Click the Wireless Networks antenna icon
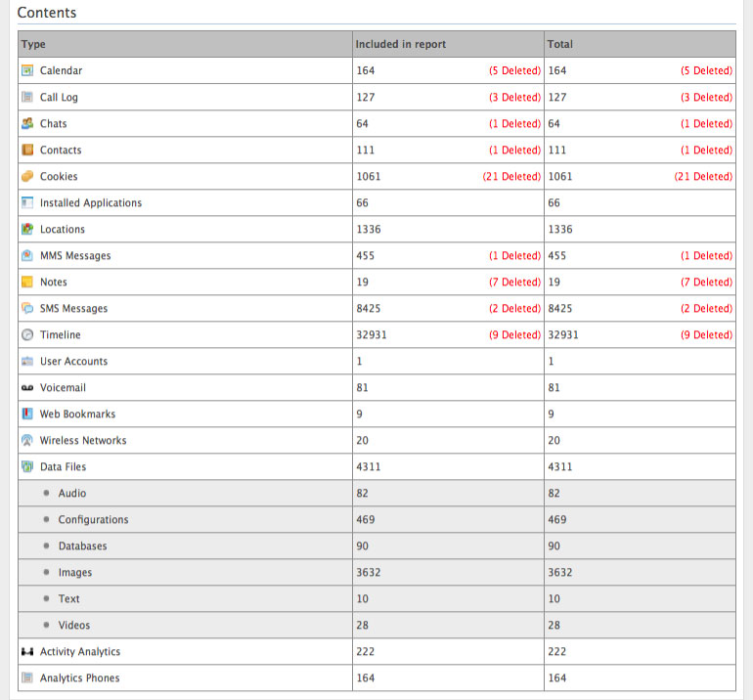This screenshot has height=700, width=753. (27, 441)
